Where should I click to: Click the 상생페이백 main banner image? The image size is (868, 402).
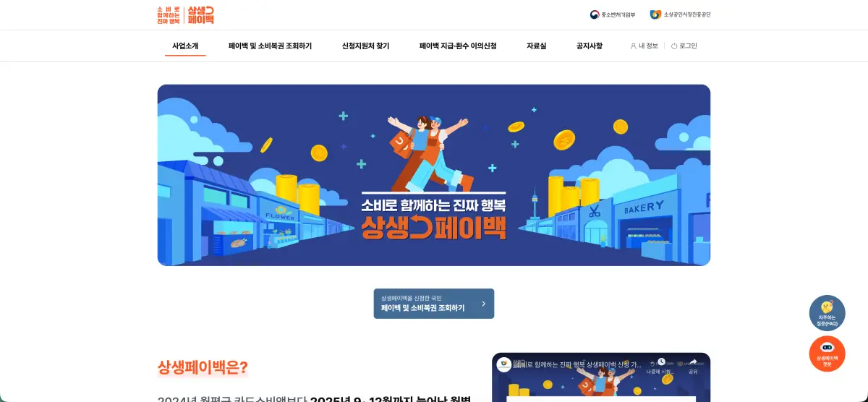[434, 175]
